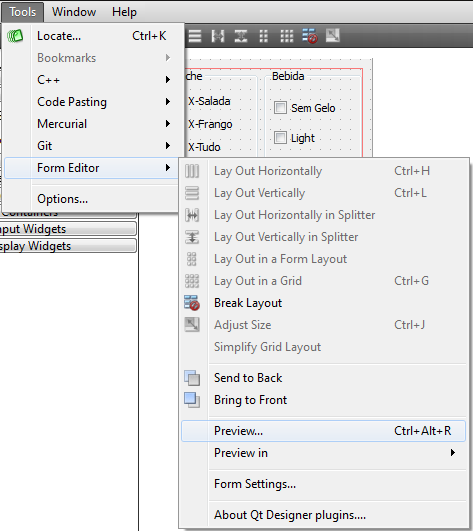
Task: Open the Window menu
Action: (74, 12)
